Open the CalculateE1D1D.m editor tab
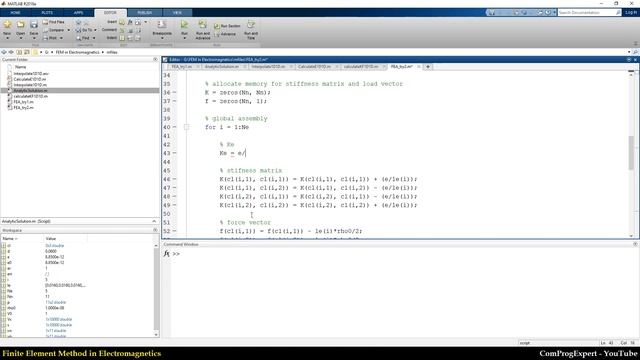Viewport: 640px width, 360px height. pyautogui.click(x=315, y=67)
